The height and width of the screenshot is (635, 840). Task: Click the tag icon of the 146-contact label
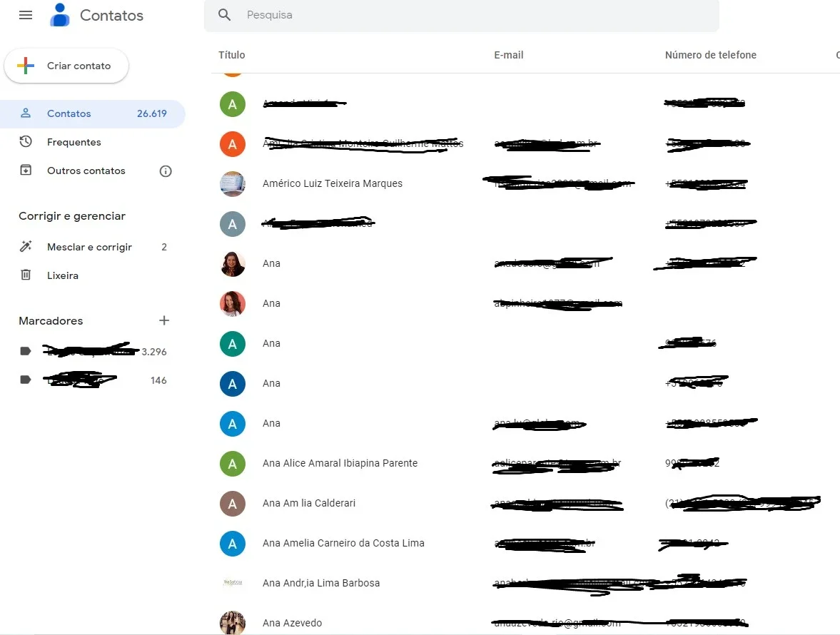pyautogui.click(x=25, y=380)
